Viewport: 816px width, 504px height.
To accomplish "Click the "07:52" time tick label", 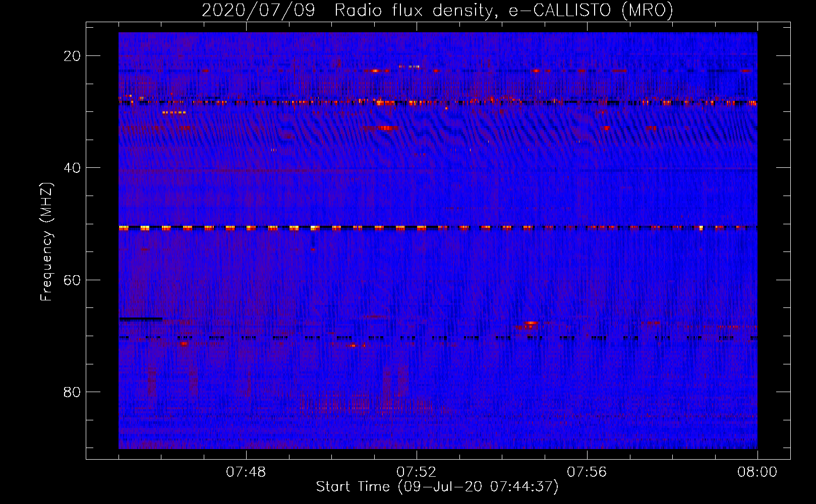I will tap(417, 472).
